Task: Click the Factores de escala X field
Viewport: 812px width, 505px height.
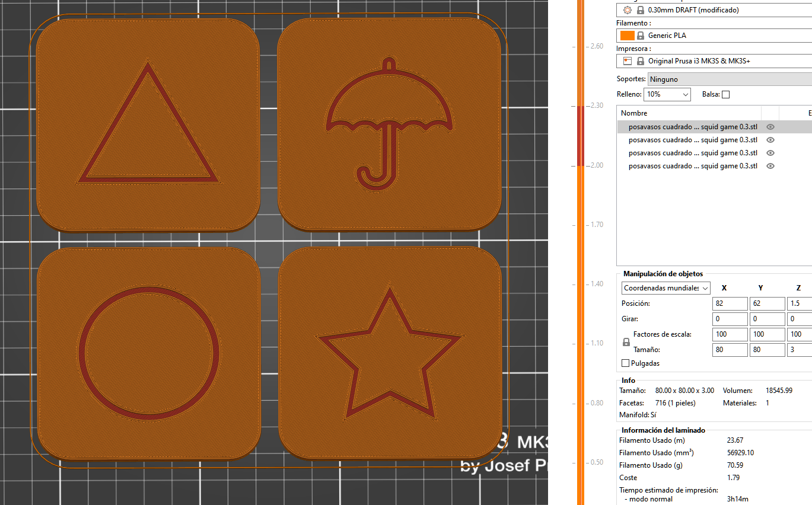Action: 730,334
